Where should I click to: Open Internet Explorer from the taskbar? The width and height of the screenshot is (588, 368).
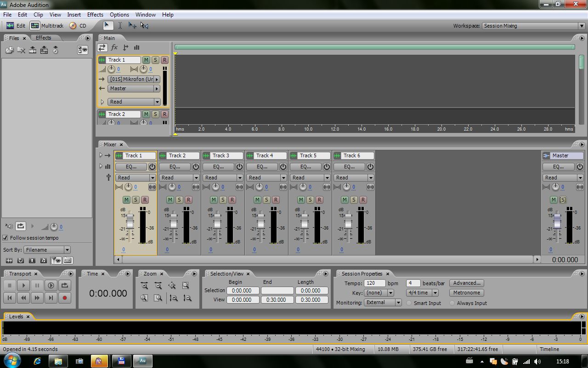click(x=38, y=361)
